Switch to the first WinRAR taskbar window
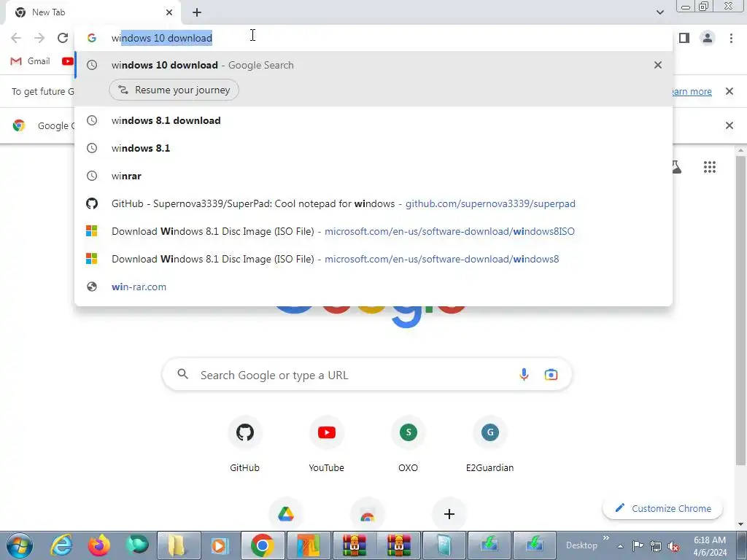This screenshot has width=747, height=560. coord(354,545)
